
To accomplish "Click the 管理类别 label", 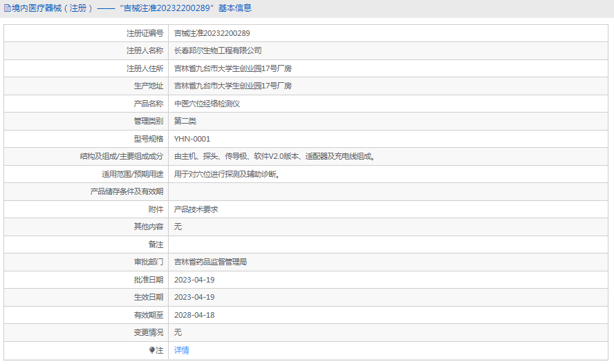I will [x=149, y=121].
